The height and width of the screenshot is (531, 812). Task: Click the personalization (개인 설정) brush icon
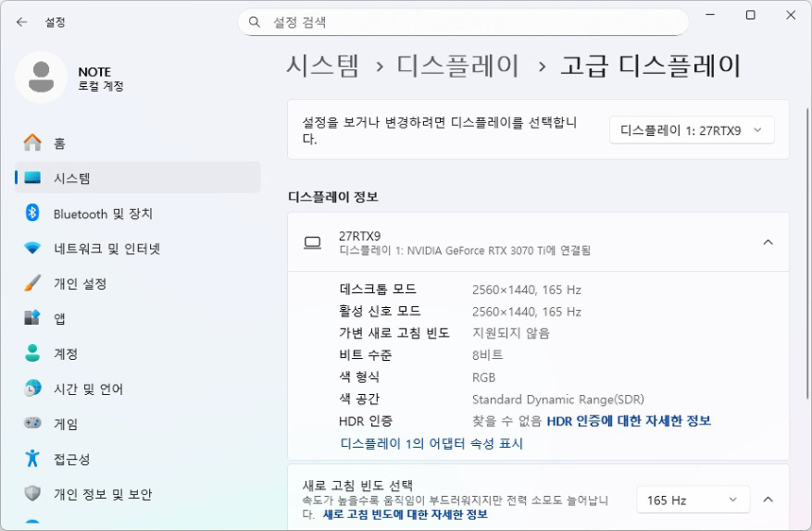pos(33,283)
